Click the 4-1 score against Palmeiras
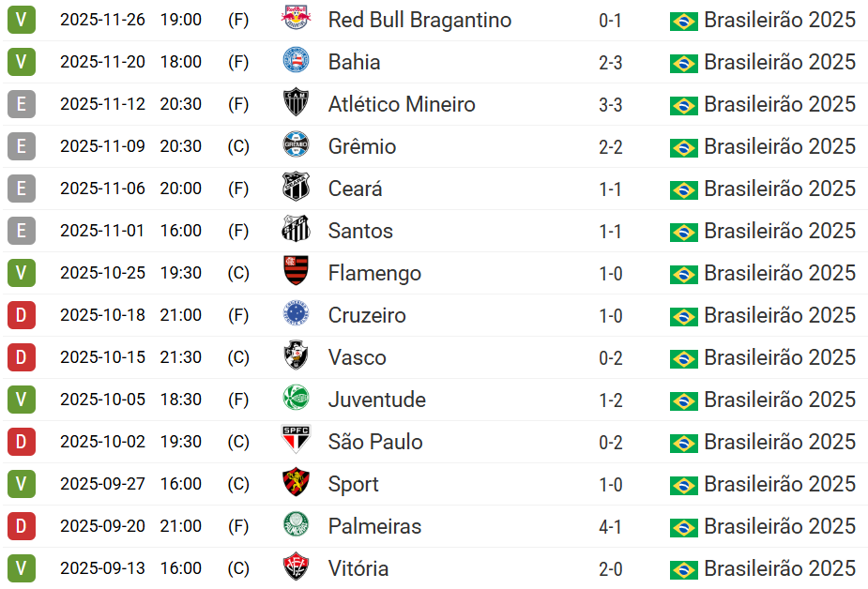868x589 pixels. pyautogui.click(x=610, y=526)
